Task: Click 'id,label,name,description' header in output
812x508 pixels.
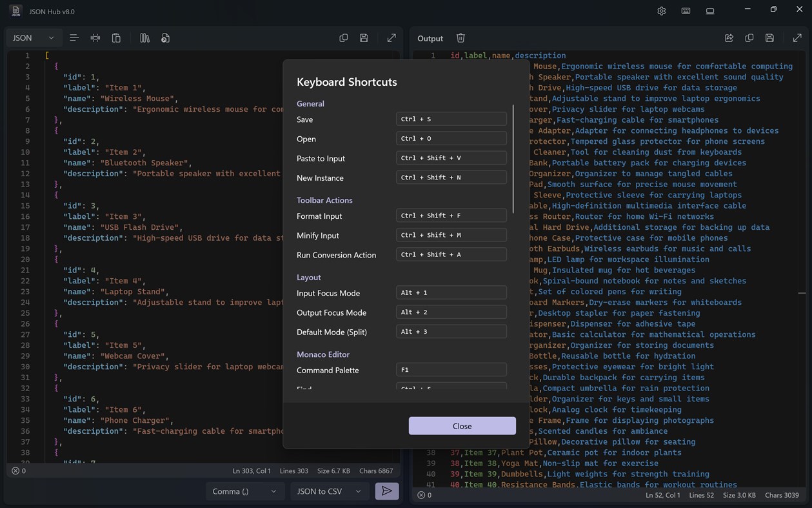Action: [x=508, y=56]
